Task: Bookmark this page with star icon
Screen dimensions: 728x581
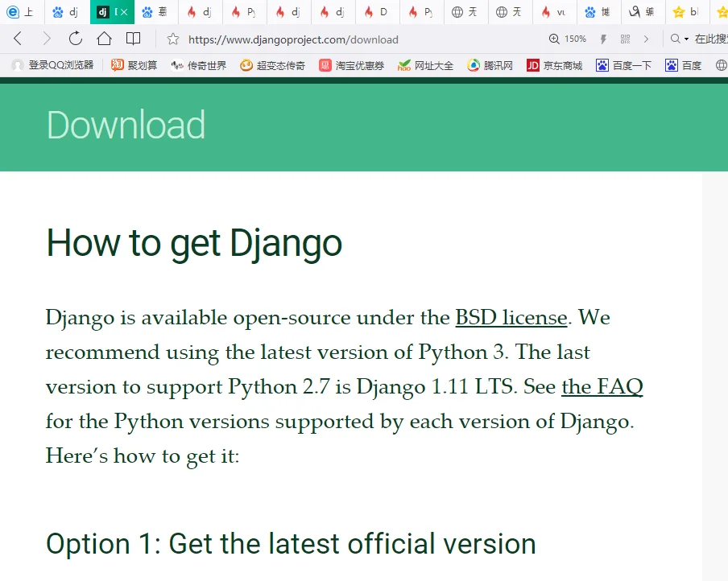Action: coord(172,39)
